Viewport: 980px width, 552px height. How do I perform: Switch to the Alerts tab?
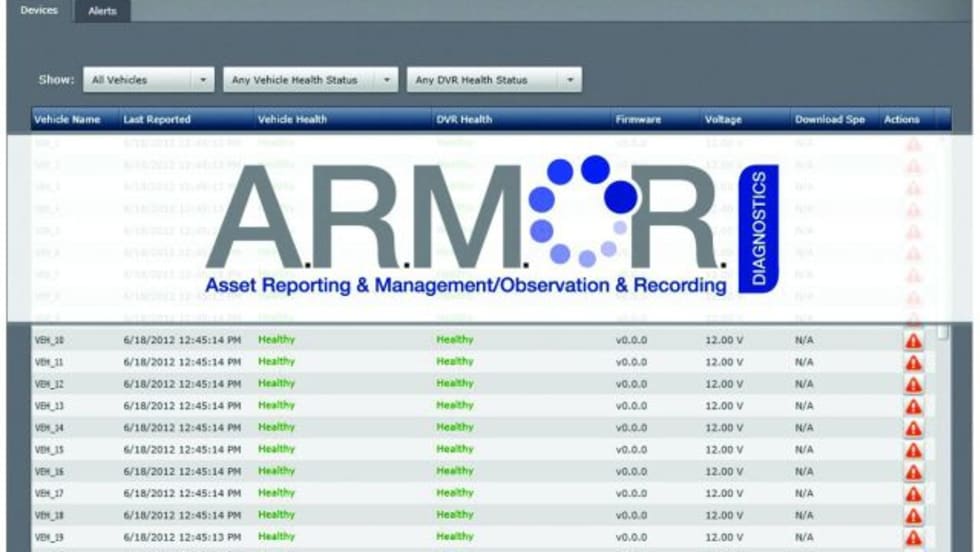(102, 11)
